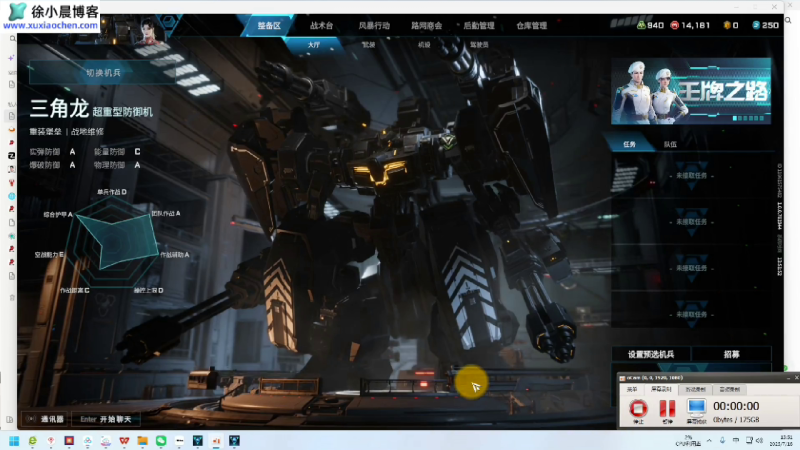Click the green currency icon showing 840
Viewport: 800px width, 450px height.
pos(642,25)
